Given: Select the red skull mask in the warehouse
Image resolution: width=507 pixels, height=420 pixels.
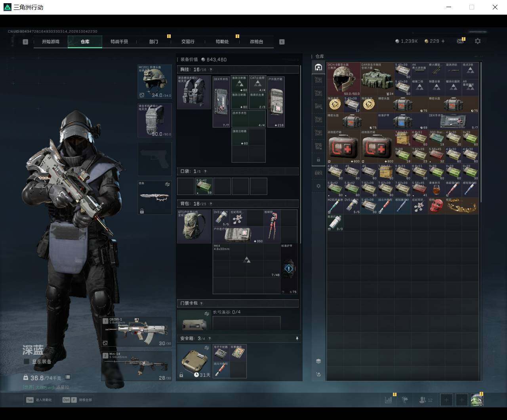Looking at the screenshot, I should [x=437, y=205].
